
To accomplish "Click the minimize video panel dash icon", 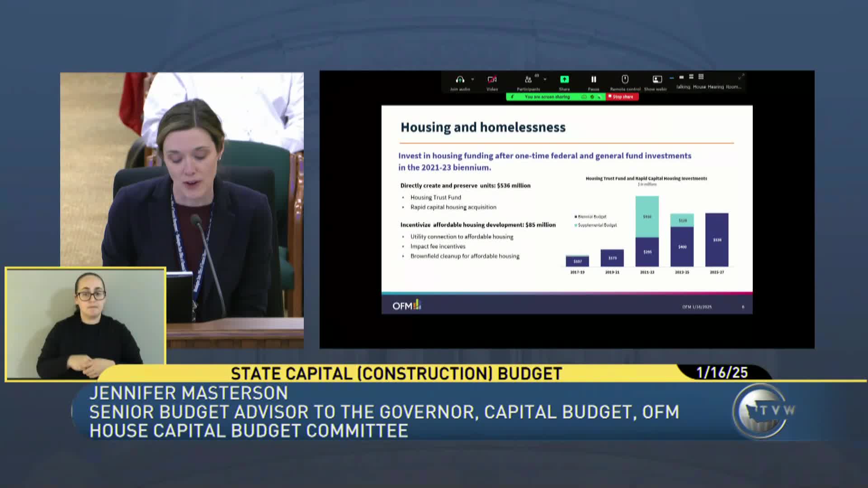I will 672,78.
